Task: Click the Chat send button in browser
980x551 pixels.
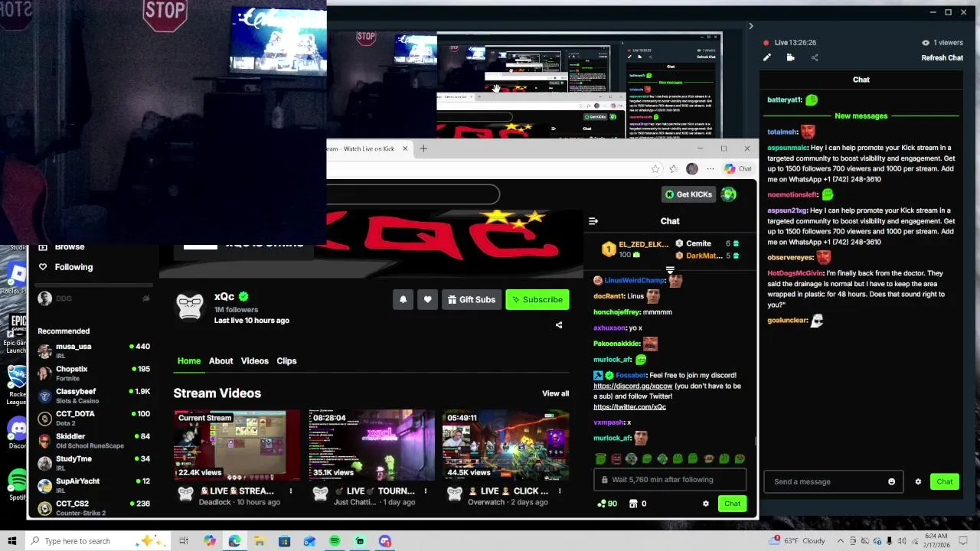Action: point(732,504)
